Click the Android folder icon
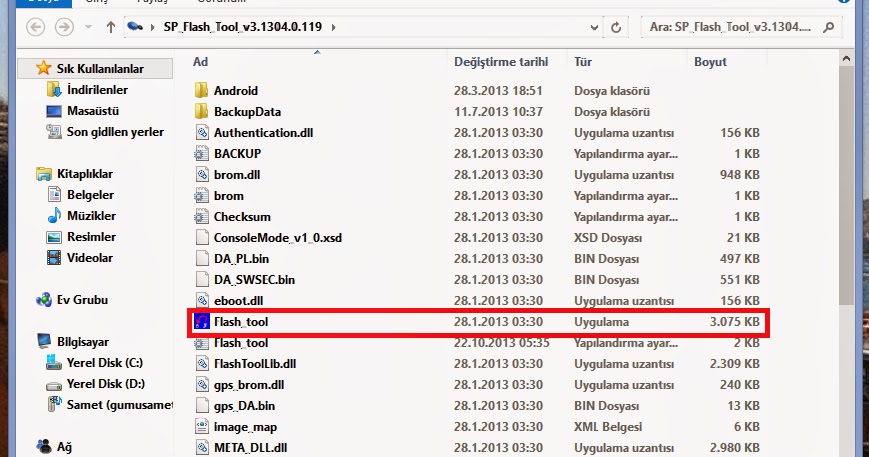Viewport: 869px width, 457px height. (202, 90)
